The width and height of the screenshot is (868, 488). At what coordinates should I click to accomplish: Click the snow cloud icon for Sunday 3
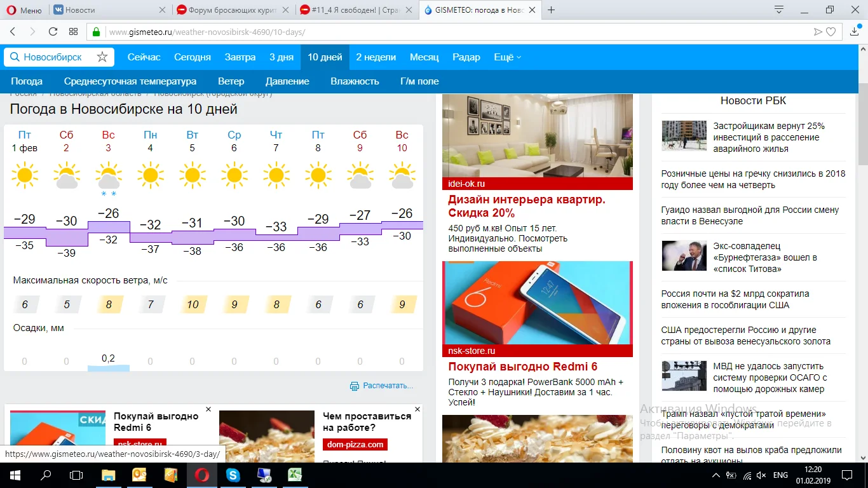coord(109,179)
